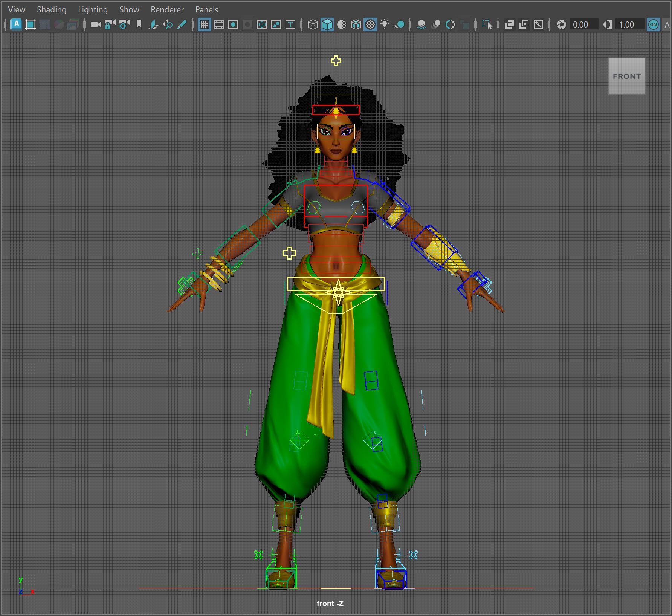
Task: Open Camera Attributes gear-camera icon
Action: (124, 24)
